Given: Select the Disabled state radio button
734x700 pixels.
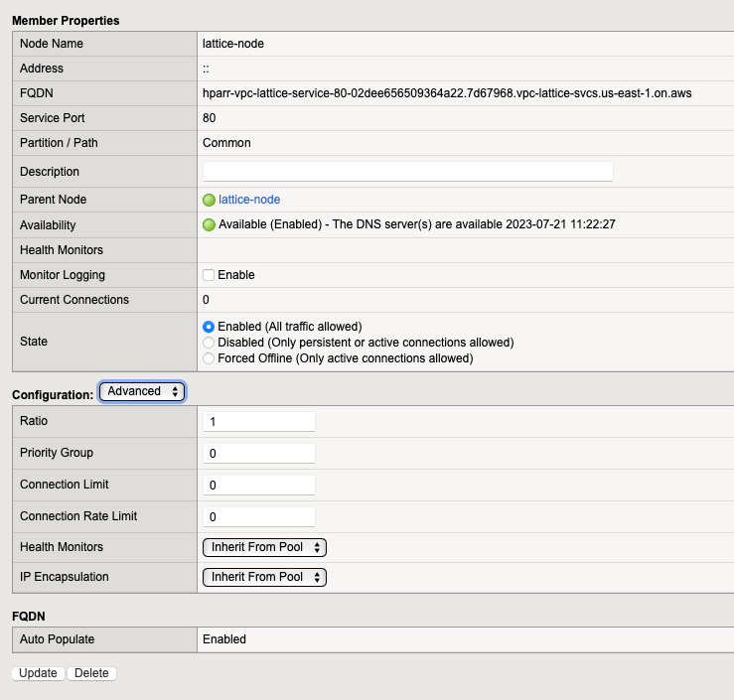Looking at the screenshot, I should 209,342.
